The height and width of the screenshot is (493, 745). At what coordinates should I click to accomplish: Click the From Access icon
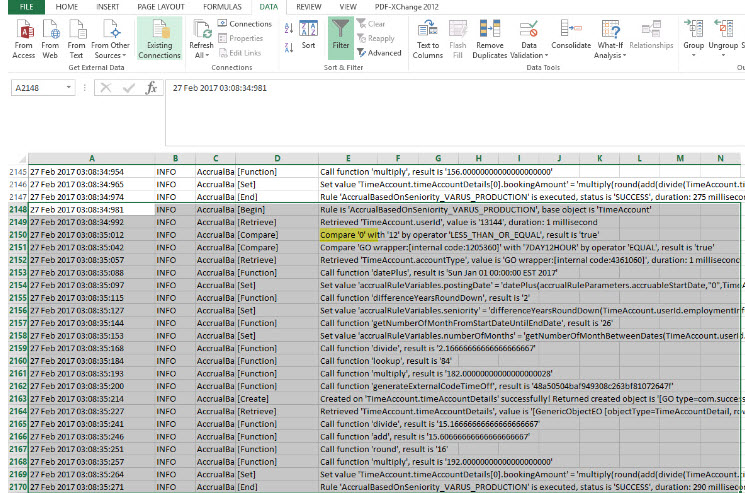click(x=24, y=39)
